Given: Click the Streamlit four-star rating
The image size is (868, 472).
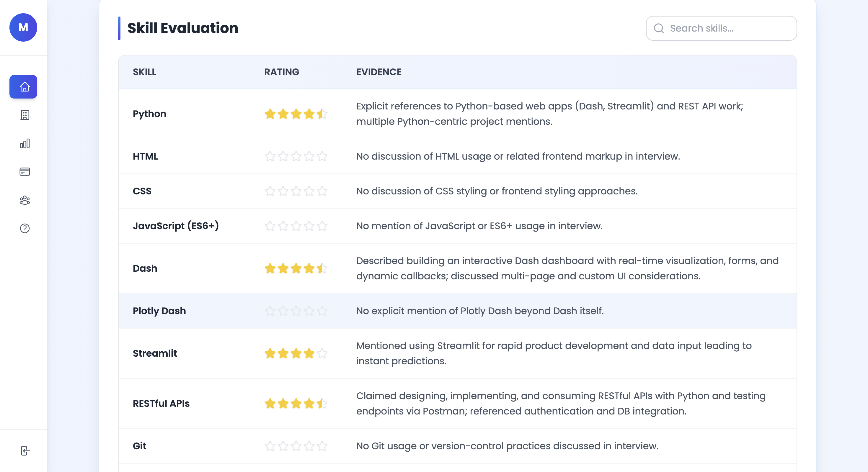Looking at the screenshot, I should tap(296, 353).
